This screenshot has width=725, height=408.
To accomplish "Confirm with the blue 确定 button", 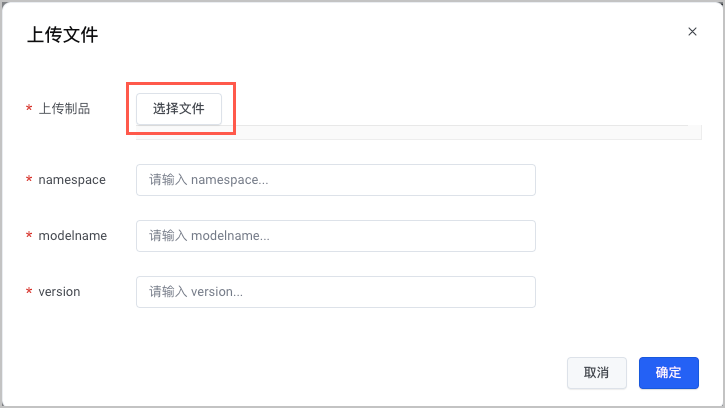I will (x=668, y=373).
